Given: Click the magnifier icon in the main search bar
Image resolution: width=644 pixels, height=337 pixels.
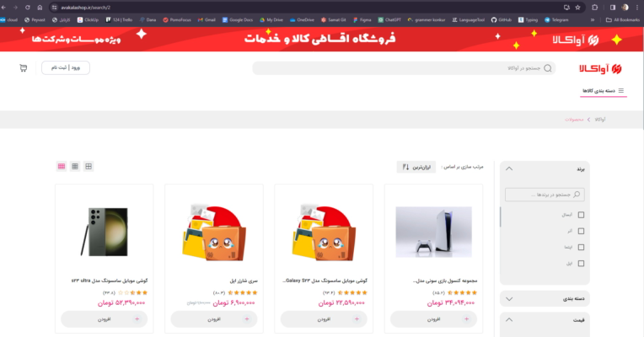Looking at the screenshot, I should coord(547,68).
